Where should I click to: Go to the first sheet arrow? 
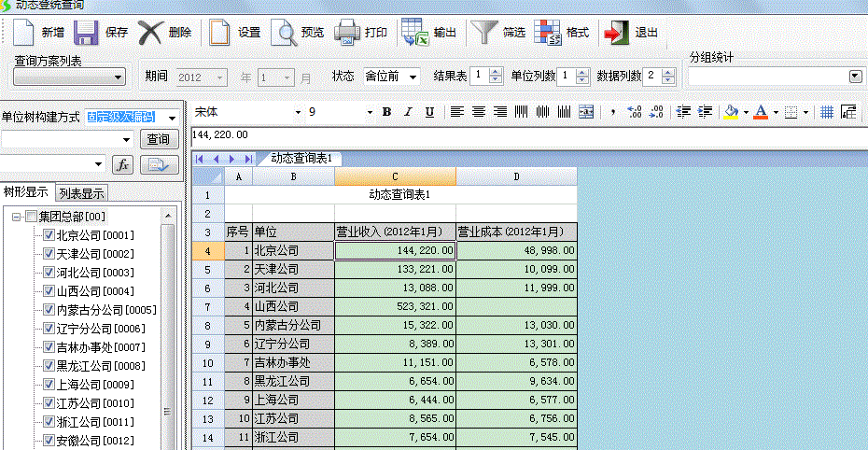pos(200,159)
